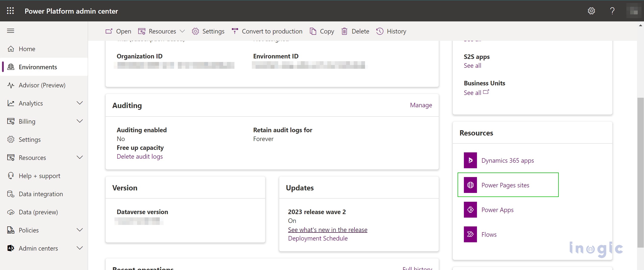Expand the Billing chevron
Screen dimensions: 644x270
coord(80,121)
